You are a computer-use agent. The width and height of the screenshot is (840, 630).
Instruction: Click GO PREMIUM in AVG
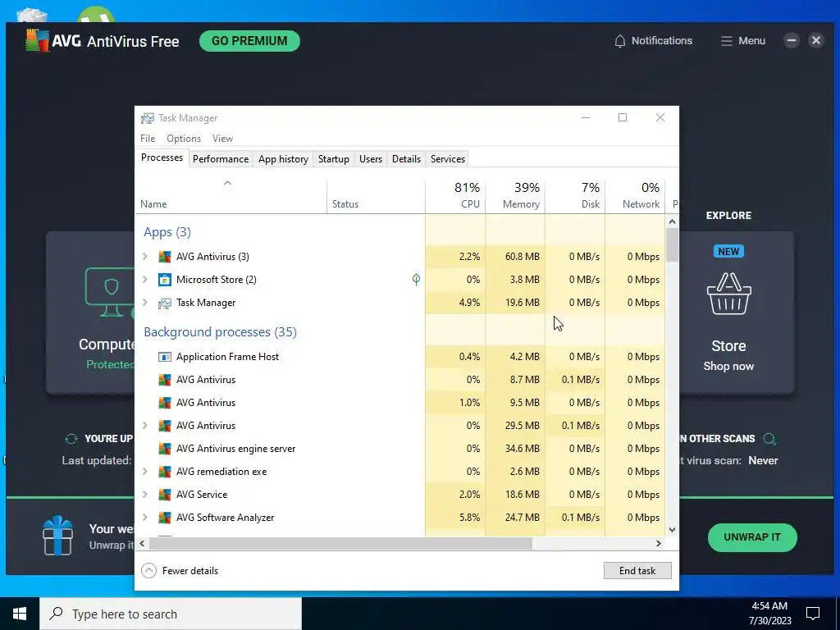pyautogui.click(x=249, y=41)
